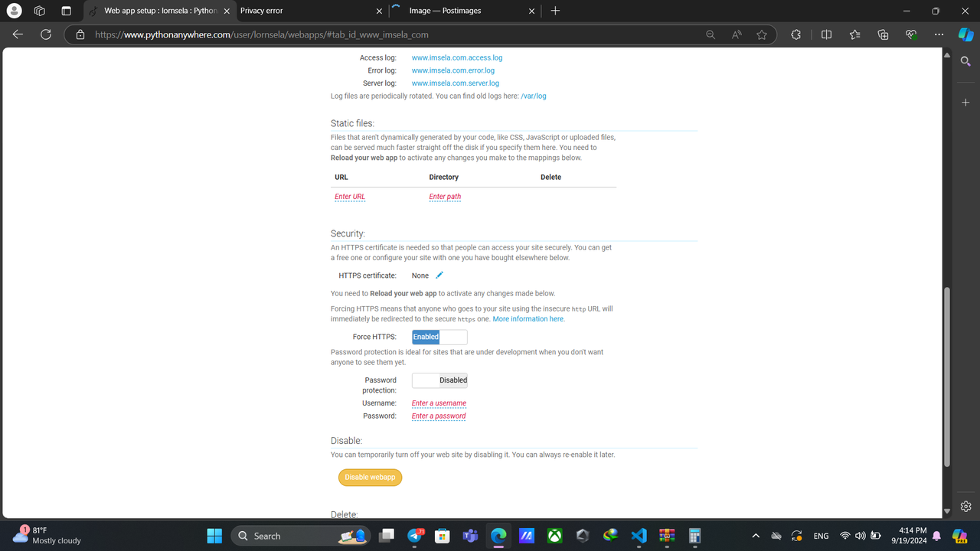Click the pencil icon to edit HTTPS certificate
Image resolution: width=980 pixels, height=551 pixels.
pos(439,275)
